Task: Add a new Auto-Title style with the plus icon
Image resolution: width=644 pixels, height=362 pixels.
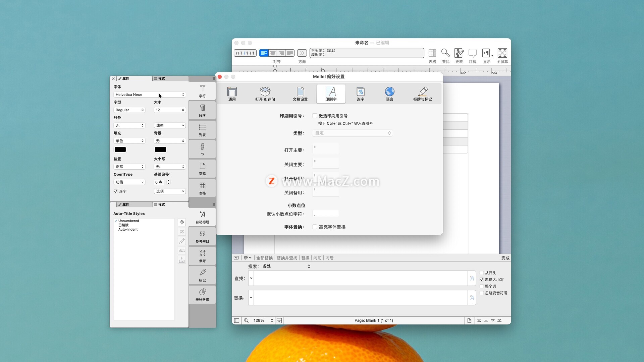Action: pyautogui.click(x=182, y=222)
